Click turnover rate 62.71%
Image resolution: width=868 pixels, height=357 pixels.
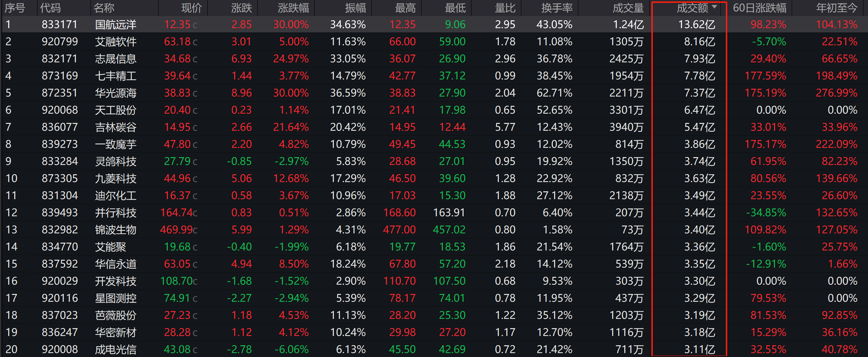coord(554,93)
